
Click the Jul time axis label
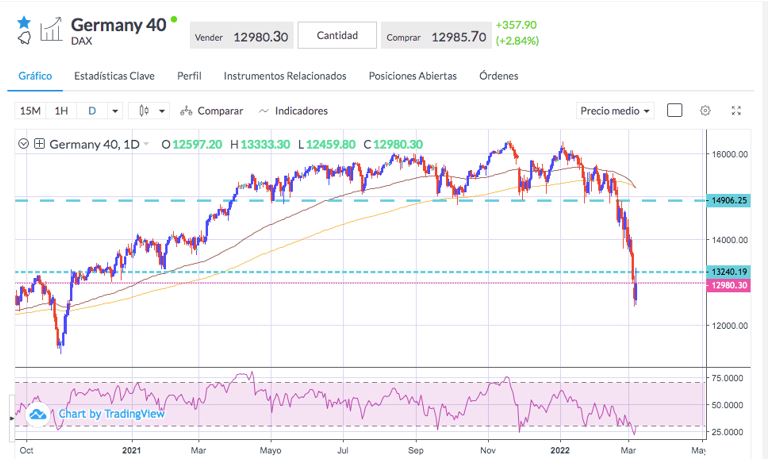click(343, 450)
